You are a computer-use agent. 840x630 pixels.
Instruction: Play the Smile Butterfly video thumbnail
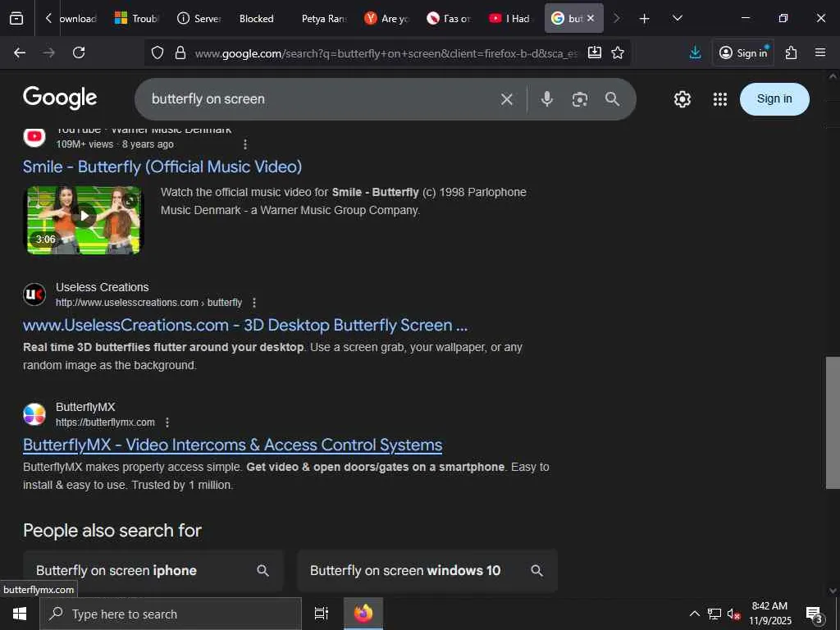(x=84, y=220)
